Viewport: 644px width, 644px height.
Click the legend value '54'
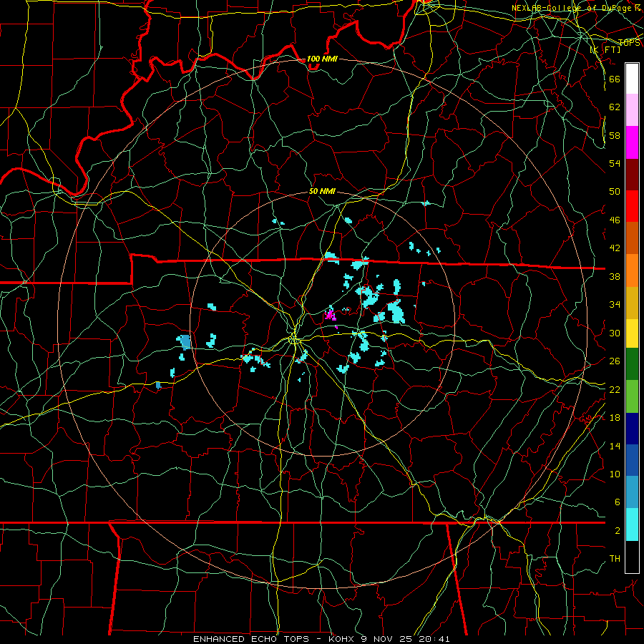(615, 163)
